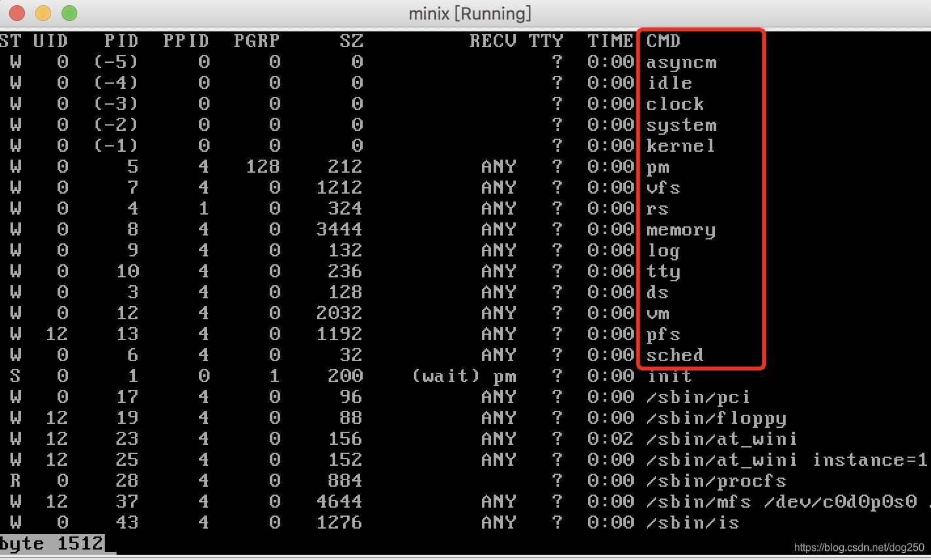The image size is (931, 560).
Task: Click the PID value '37'
Action: [x=127, y=502]
